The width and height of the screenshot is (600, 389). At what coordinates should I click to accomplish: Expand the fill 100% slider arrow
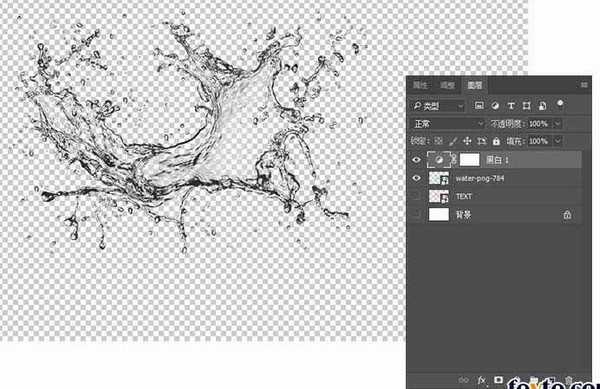pyautogui.click(x=558, y=141)
